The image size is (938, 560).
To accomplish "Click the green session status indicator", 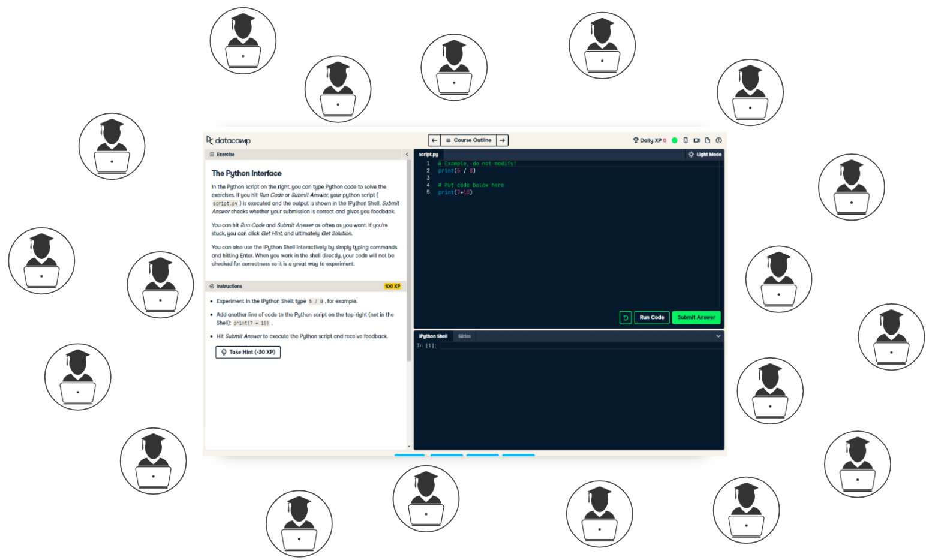I will pyautogui.click(x=674, y=140).
